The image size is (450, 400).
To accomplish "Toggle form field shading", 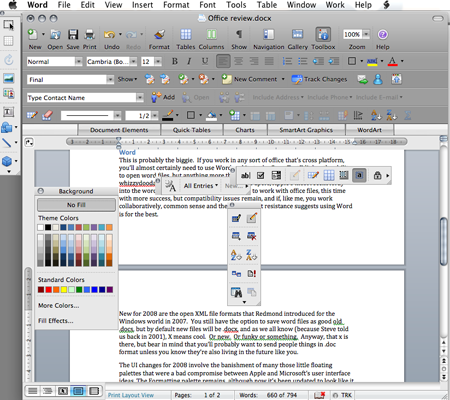I will (x=359, y=175).
